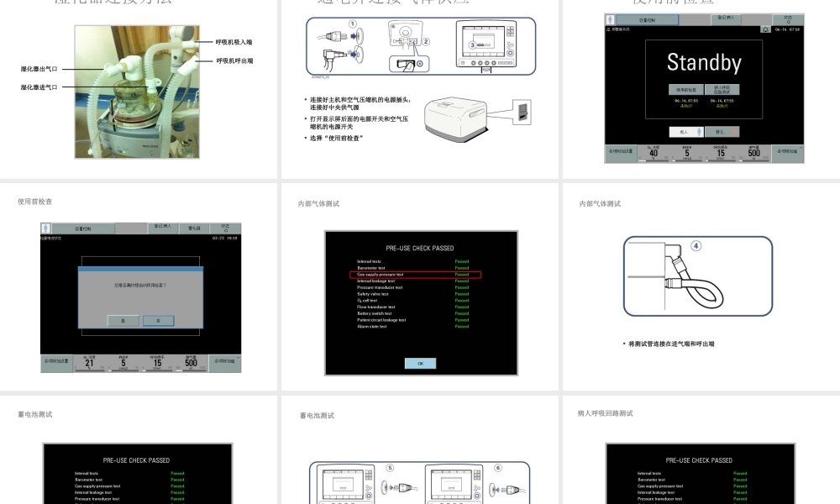Tap the patient figure icon in top-left corner
Image resolution: width=840 pixels, height=504 pixels.
[x=609, y=19]
